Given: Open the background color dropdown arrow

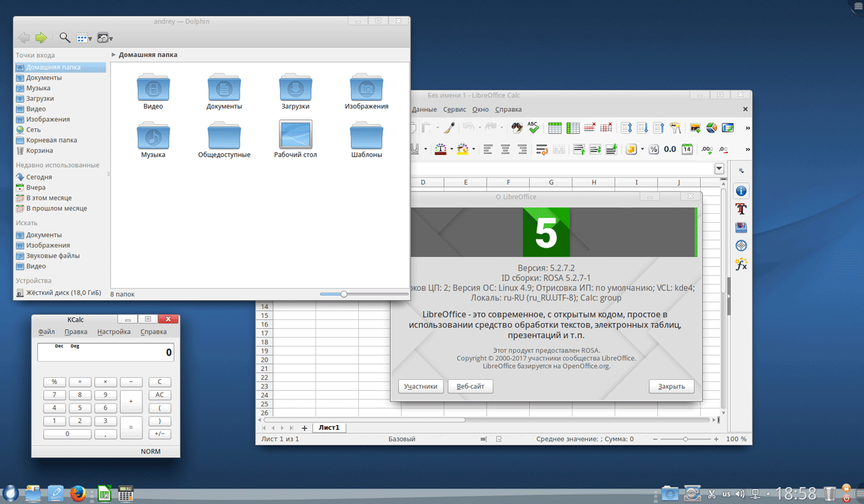Looking at the screenshot, I should point(473,149).
